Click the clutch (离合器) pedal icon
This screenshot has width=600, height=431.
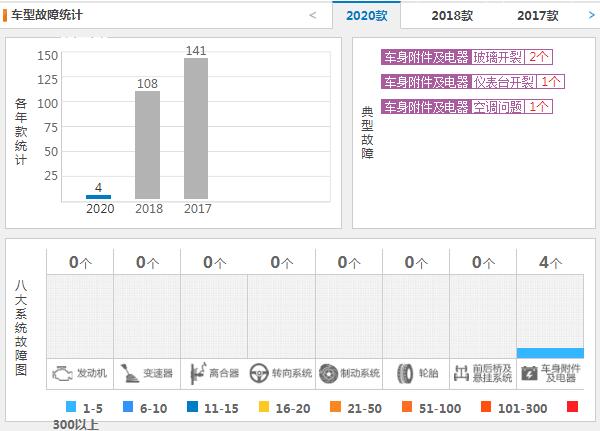point(197,372)
